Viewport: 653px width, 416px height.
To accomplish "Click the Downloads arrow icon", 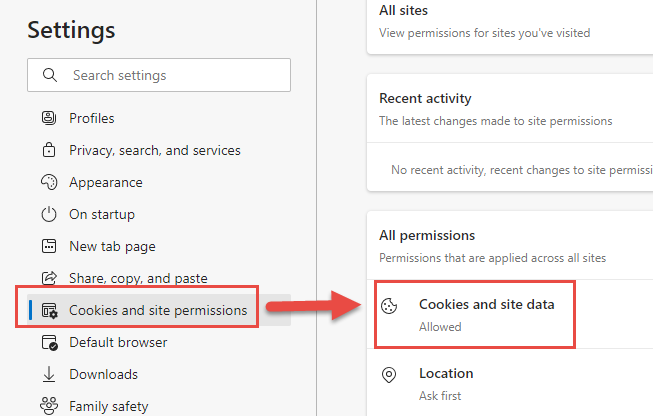I will (49, 374).
